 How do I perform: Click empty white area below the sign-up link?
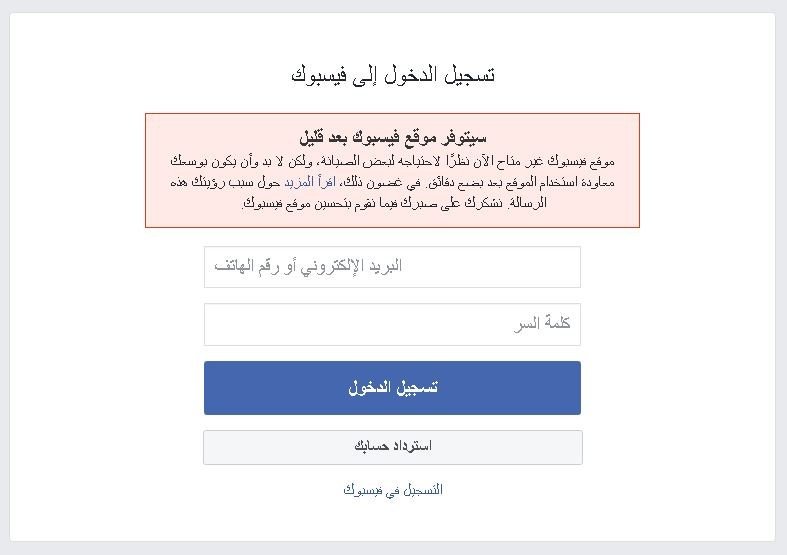point(392,520)
